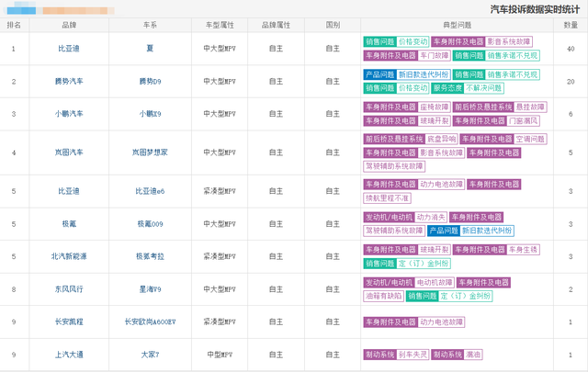Click the 品牌属性 column header
The width and height of the screenshot is (588, 372).
click(x=276, y=25)
